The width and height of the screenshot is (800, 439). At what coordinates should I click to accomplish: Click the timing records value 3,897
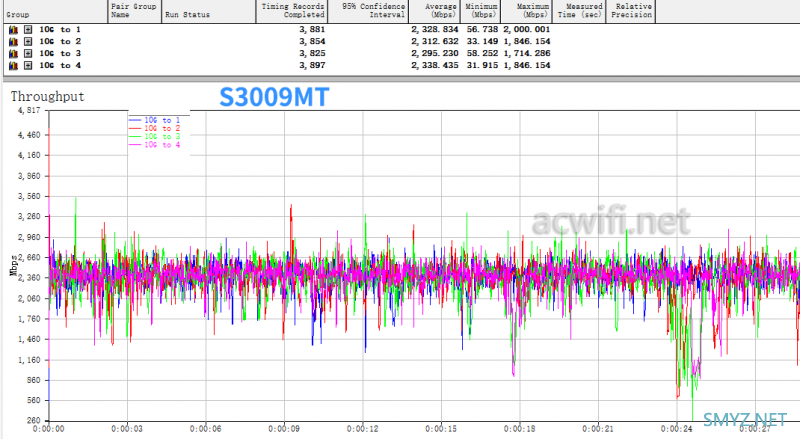[312, 65]
